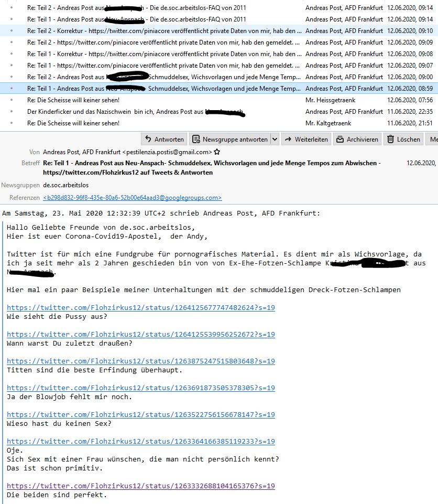The image size is (438, 504).
Task: Open the visited tweet link ending in 104165376
Action: tap(141, 486)
